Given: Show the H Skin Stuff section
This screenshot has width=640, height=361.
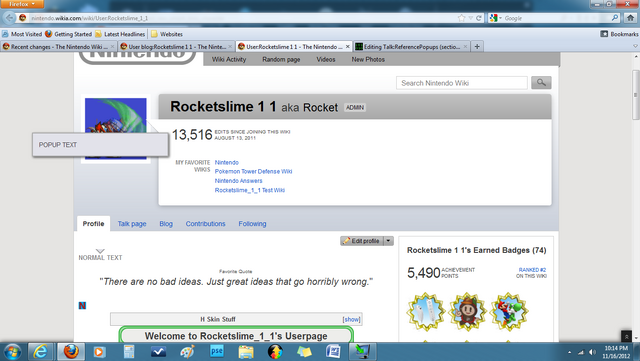Looking at the screenshot, I should pos(351,319).
